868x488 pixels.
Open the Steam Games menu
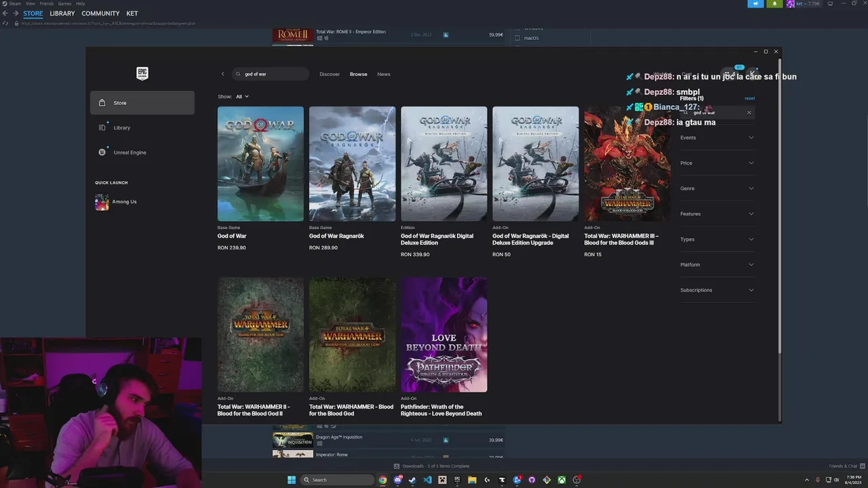(x=64, y=3)
